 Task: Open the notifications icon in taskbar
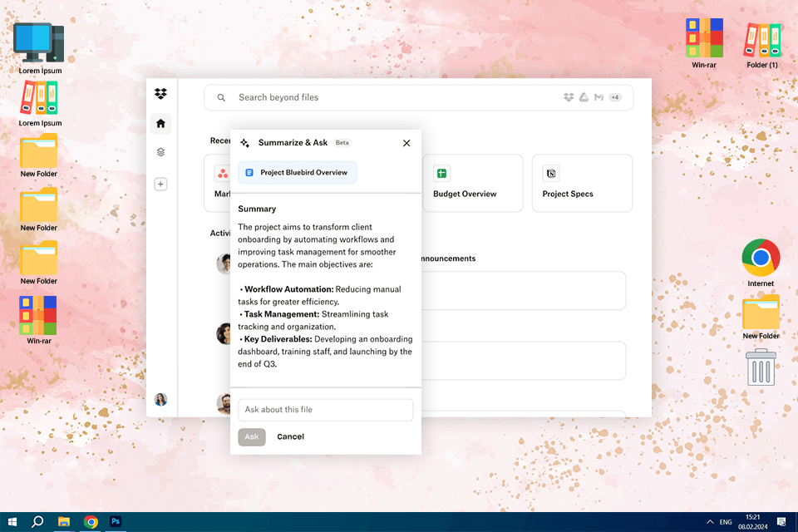(x=781, y=522)
